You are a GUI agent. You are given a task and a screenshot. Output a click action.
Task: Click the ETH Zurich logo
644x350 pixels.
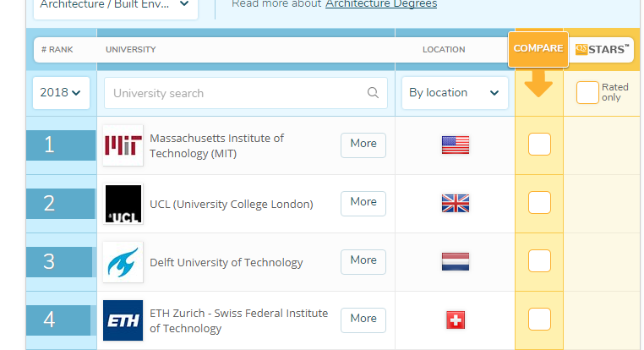coord(123,320)
